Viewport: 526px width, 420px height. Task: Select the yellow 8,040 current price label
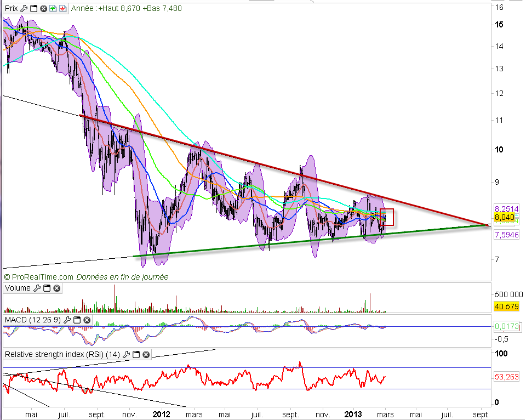click(x=504, y=218)
